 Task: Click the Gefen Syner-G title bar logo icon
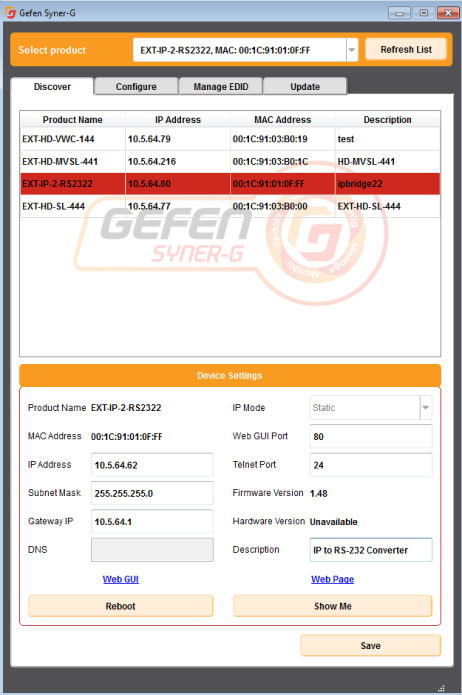10,13
